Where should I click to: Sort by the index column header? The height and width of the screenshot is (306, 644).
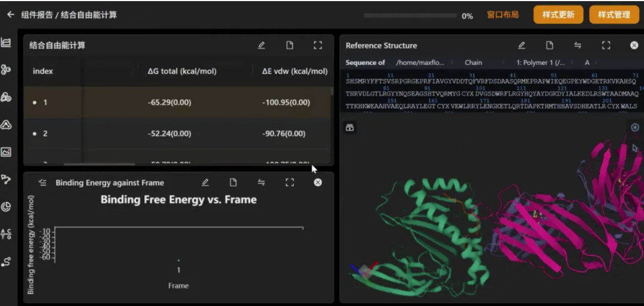[x=42, y=71]
